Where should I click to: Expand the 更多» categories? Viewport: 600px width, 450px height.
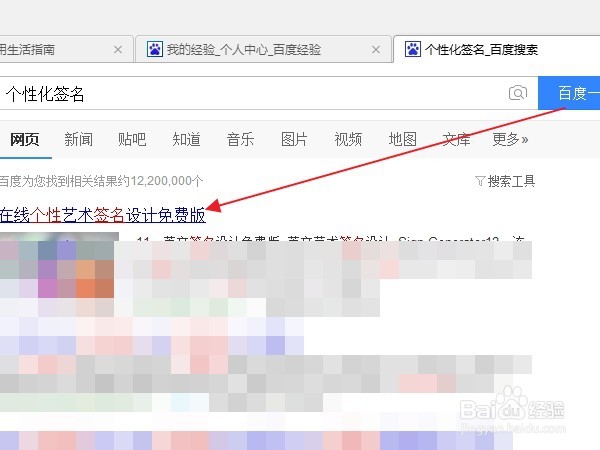pos(510,139)
